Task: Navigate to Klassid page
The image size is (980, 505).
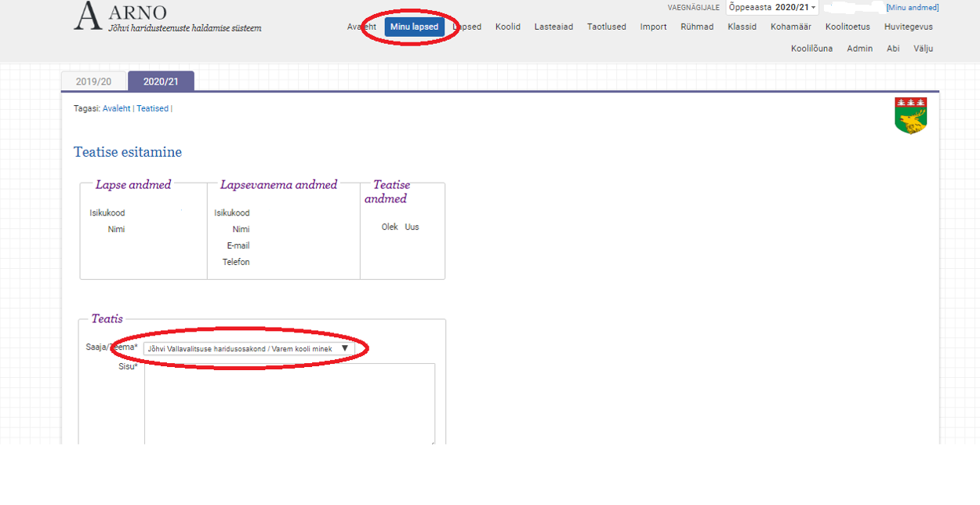Action: click(x=742, y=27)
